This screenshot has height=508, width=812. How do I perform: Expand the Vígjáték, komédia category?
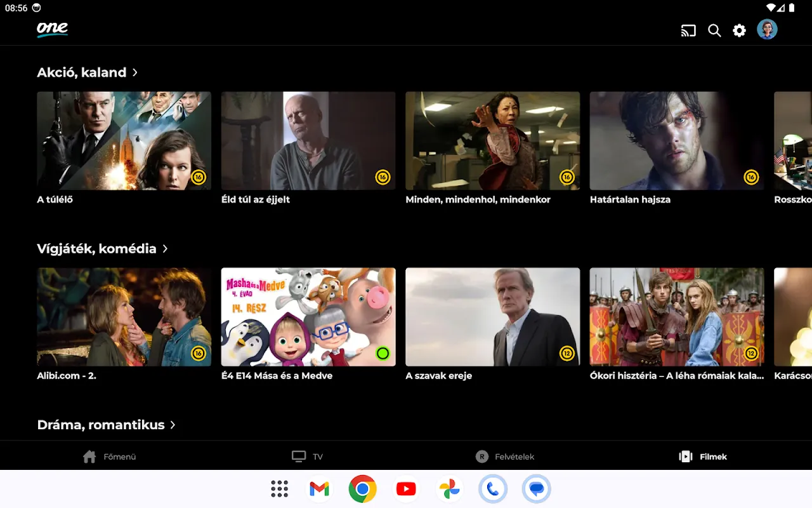[x=103, y=248]
